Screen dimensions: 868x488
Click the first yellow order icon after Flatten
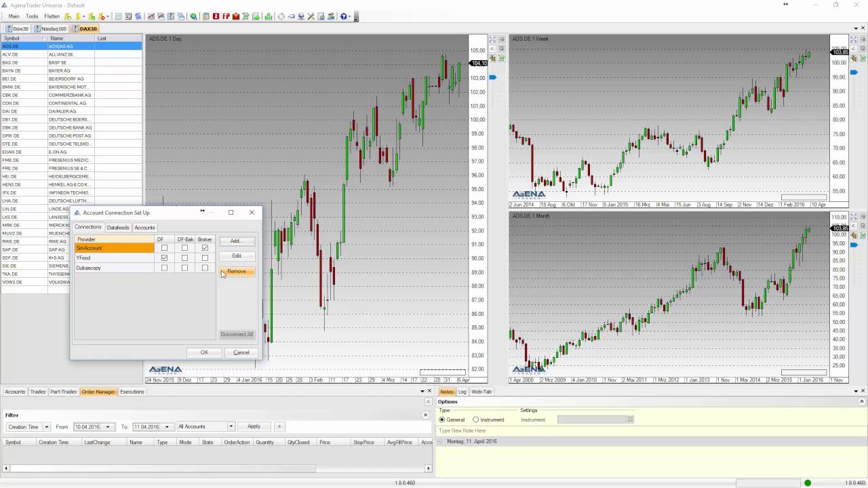pos(68,16)
